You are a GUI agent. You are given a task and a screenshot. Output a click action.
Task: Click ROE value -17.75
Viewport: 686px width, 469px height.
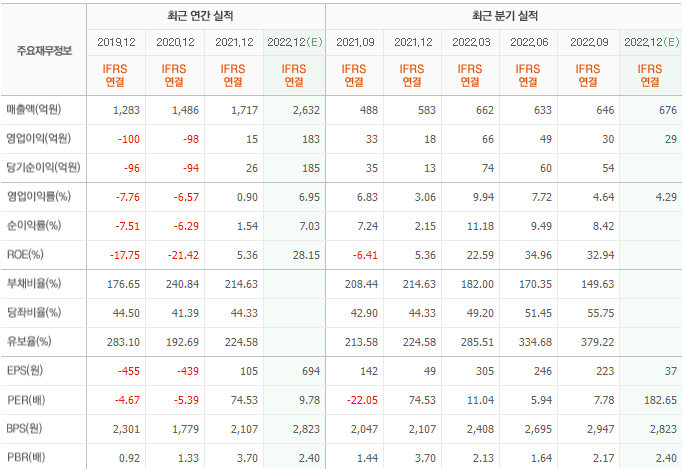coord(125,256)
